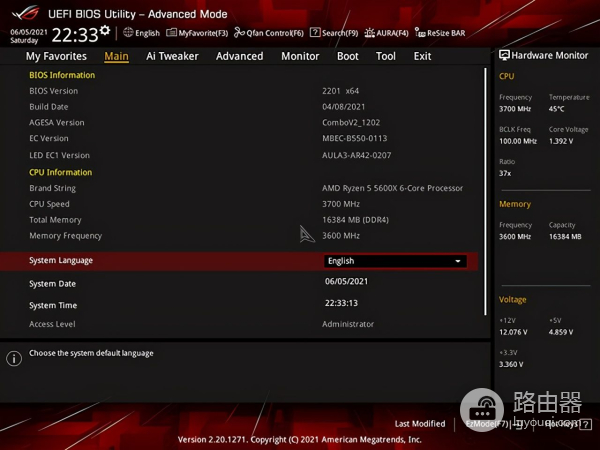Click the Last Modified button

[420, 424]
